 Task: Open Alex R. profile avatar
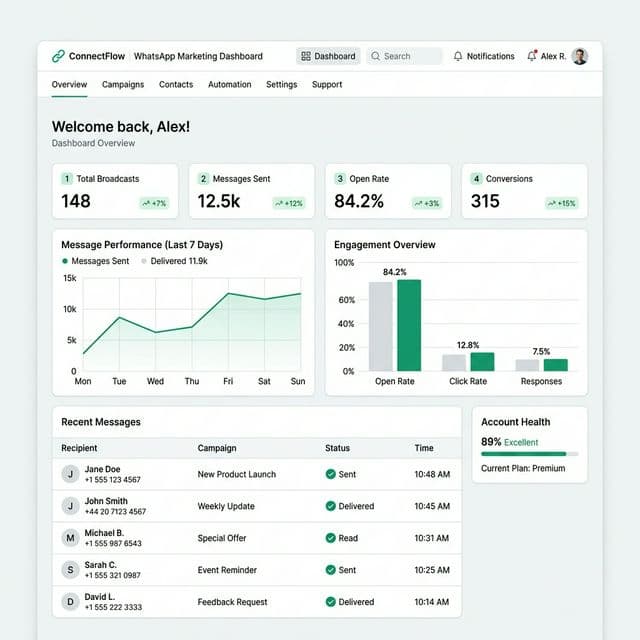580,56
